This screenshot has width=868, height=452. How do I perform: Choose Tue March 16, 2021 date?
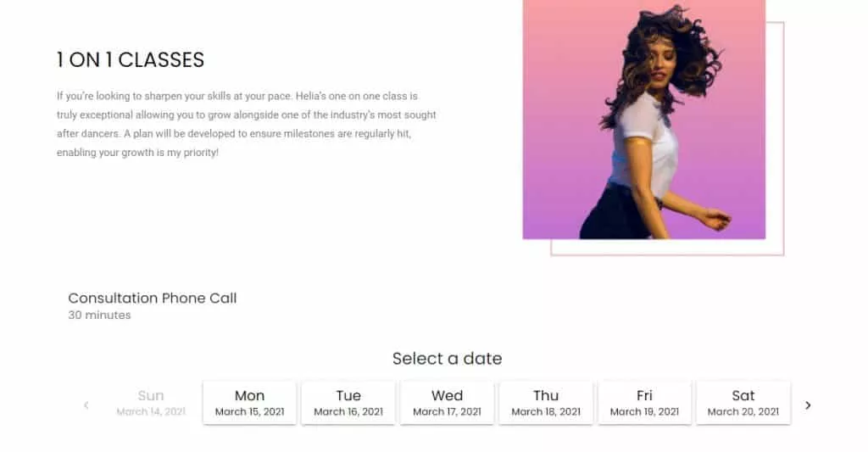tap(348, 403)
